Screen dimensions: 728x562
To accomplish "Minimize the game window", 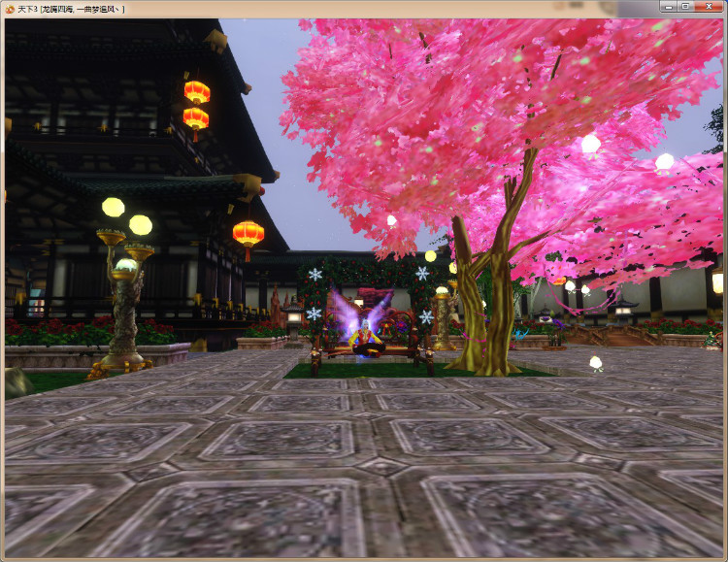I will (x=668, y=6).
